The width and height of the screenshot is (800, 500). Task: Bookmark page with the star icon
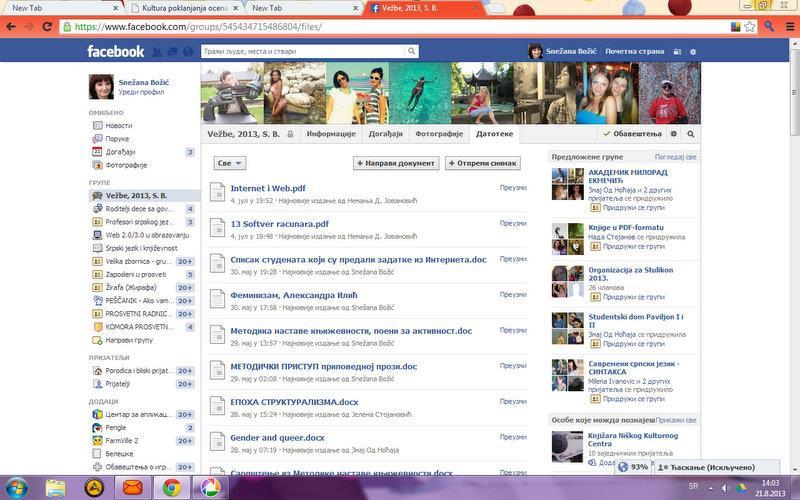[749, 27]
